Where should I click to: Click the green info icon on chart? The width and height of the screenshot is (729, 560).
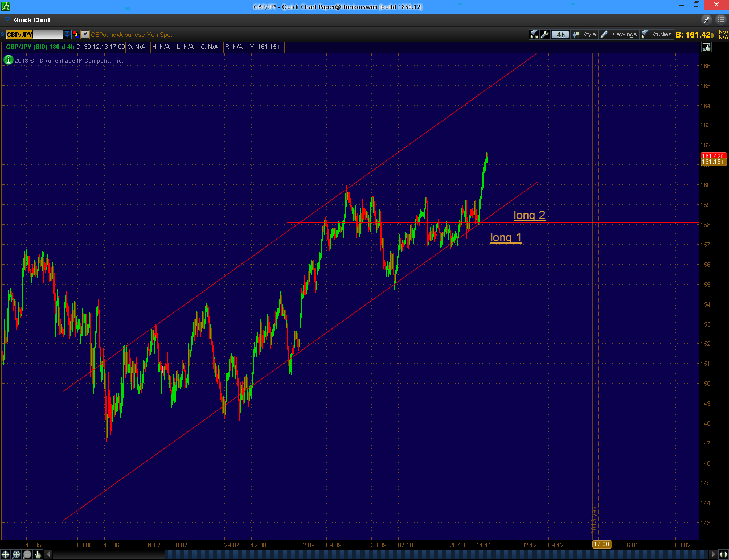coord(9,60)
